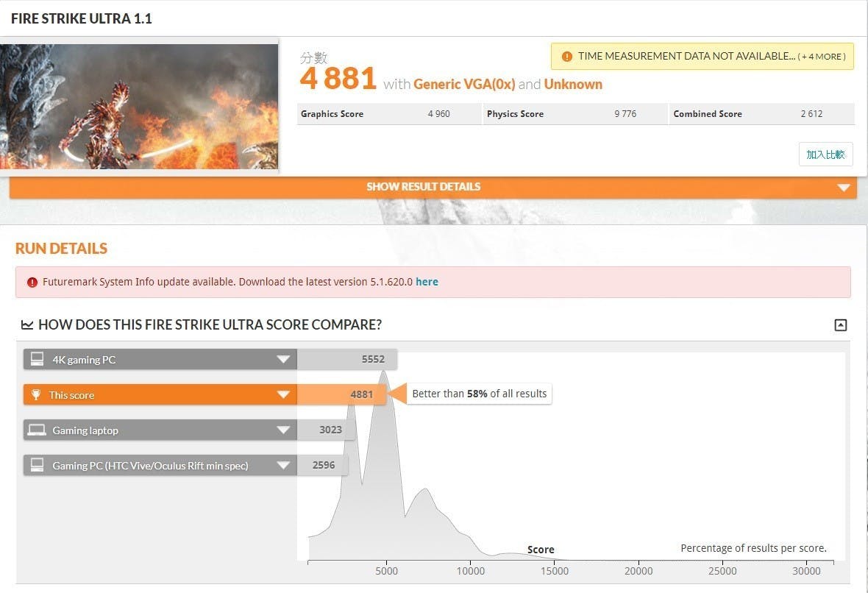Image resolution: width=868 pixels, height=593 pixels.
Task: Click the desktop icon on 4K gaming PC
Action: point(37,359)
